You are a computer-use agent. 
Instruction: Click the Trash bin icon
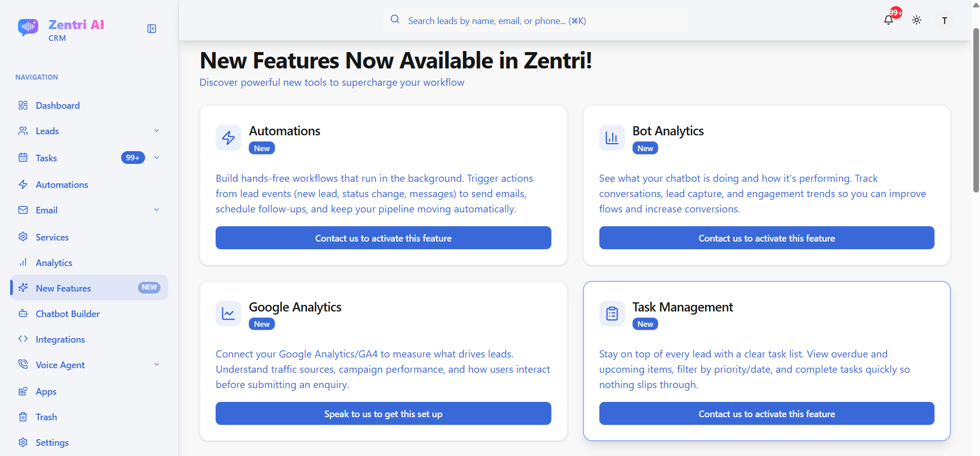point(23,417)
